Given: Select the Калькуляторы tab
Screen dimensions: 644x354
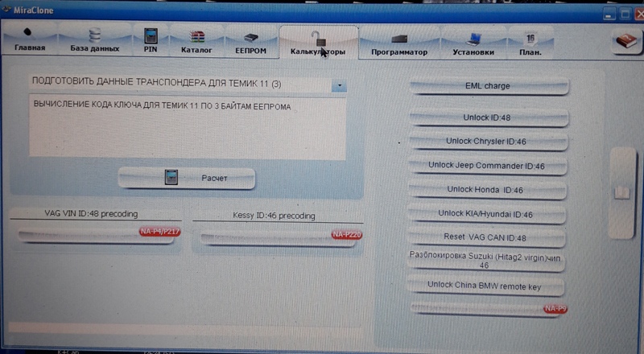Looking at the screenshot, I should pyautogui.click(x=318, y=43).
